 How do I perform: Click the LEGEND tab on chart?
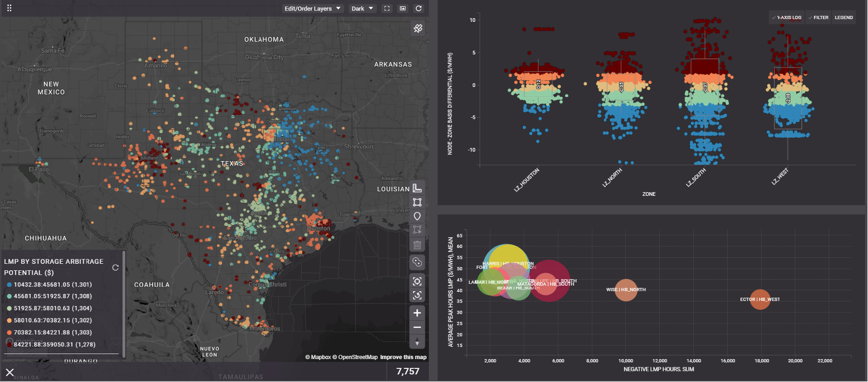coord(843,18)
